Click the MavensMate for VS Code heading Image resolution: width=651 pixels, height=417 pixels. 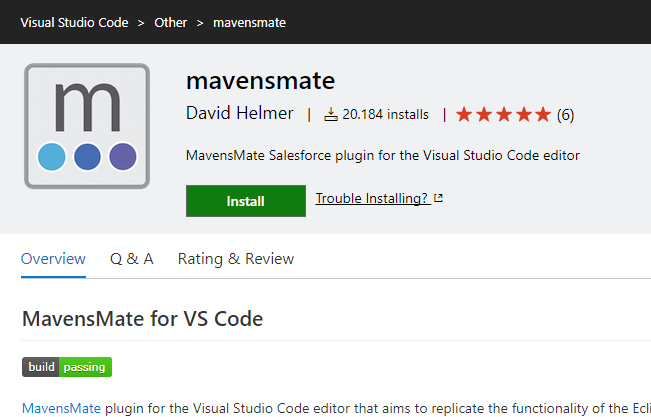142,319
